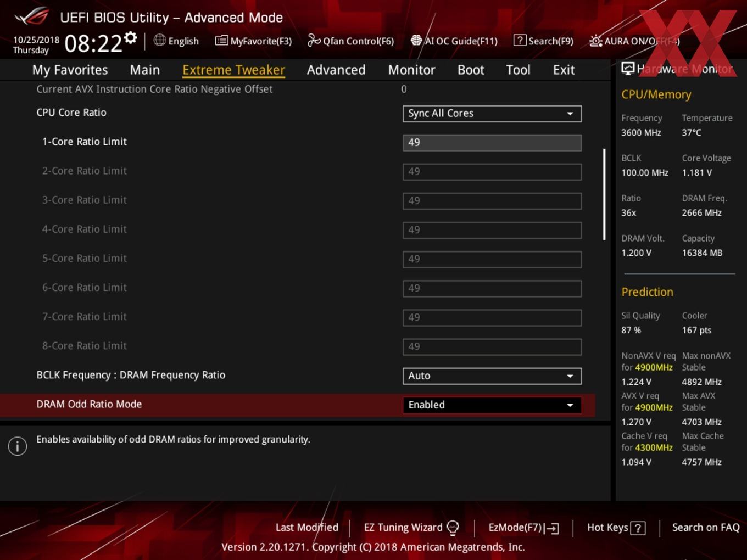Click the Hot Keys question mark icon
Screen dimensions: 747x560
point(638,528)
